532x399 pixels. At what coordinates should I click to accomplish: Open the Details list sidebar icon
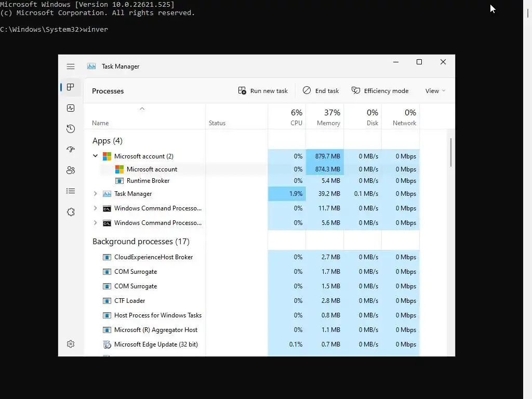[x=71, y=191]
